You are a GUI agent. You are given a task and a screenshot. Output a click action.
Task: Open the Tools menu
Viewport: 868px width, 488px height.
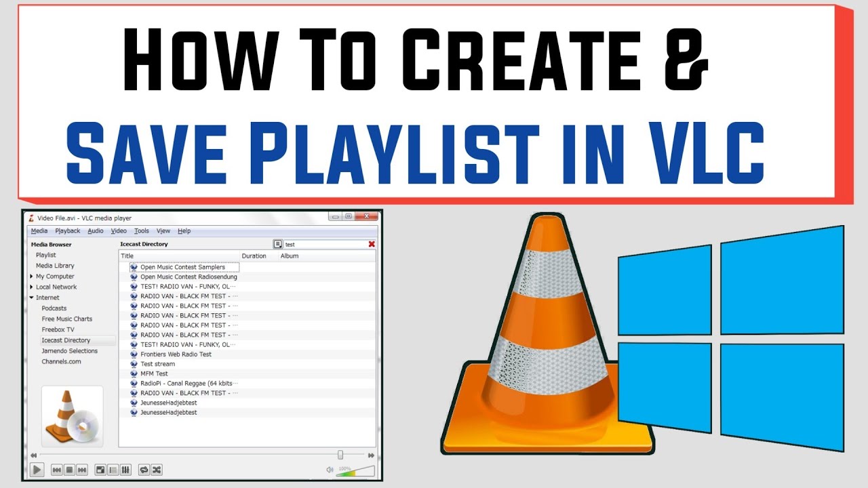tap(141, 231)
